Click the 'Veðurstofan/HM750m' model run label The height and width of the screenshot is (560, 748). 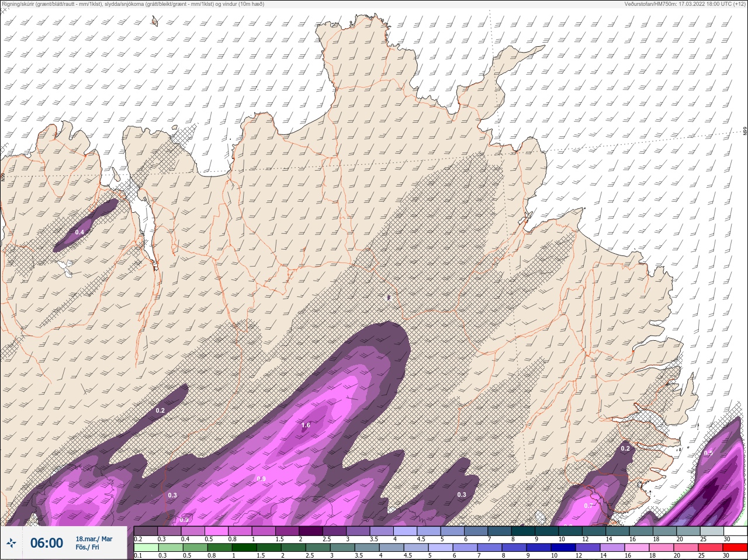685,4
